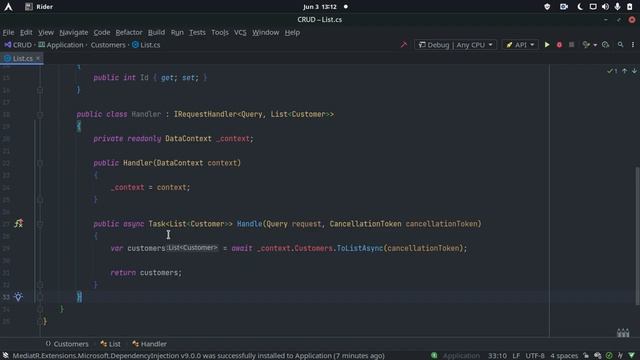Click the microphone tray icon
This screenshot has height=360, width=640.
click(x=618, y=7)
